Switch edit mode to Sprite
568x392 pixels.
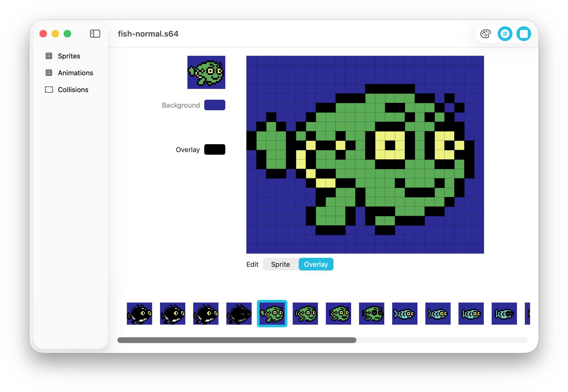pos(280,264)
